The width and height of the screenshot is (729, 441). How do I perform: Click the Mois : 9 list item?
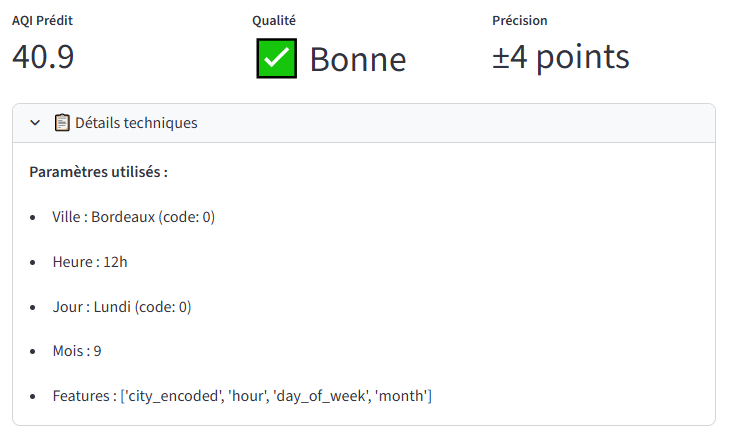(77, 351)
